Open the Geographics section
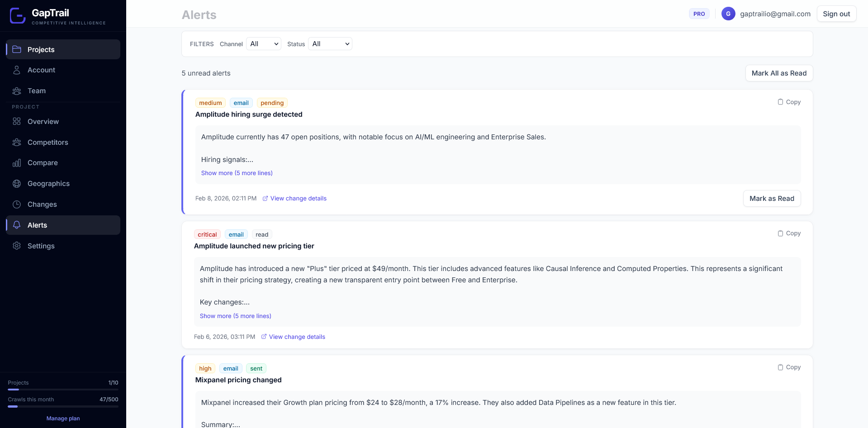The height and width of the screenshot is (428, 868). 63,184
